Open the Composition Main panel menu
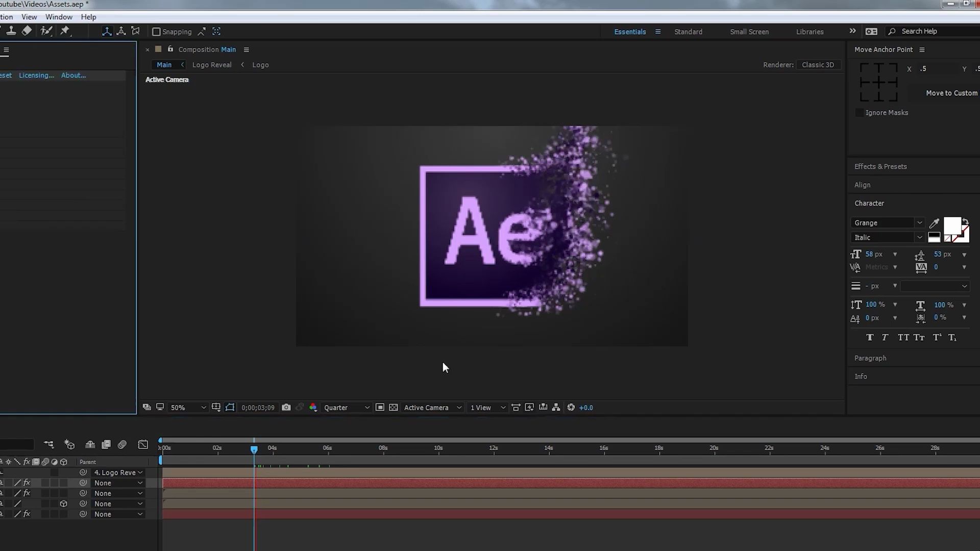 click(246, 49)
